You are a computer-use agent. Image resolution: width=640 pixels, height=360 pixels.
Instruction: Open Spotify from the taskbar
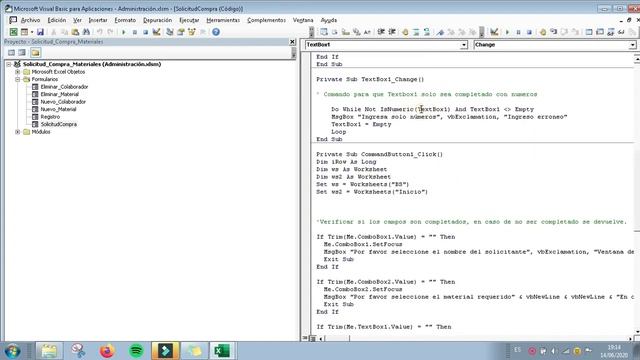pyautogui.click(x=136, y=351)
